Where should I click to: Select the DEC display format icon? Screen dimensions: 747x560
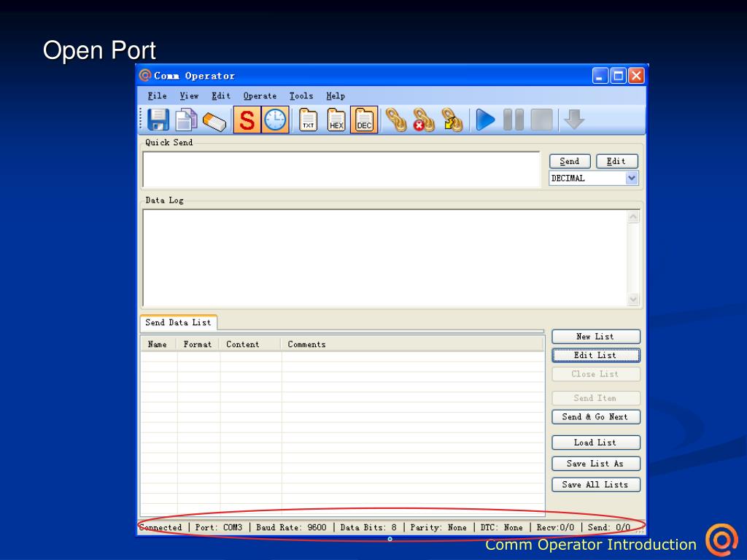click(364, 120)
